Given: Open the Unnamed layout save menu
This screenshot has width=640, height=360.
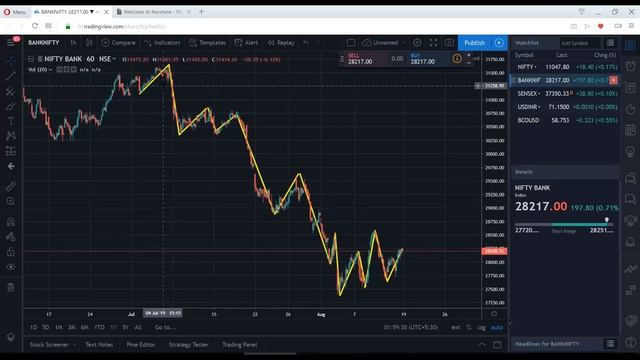Looking at the screenshot, I should (384, 42).
